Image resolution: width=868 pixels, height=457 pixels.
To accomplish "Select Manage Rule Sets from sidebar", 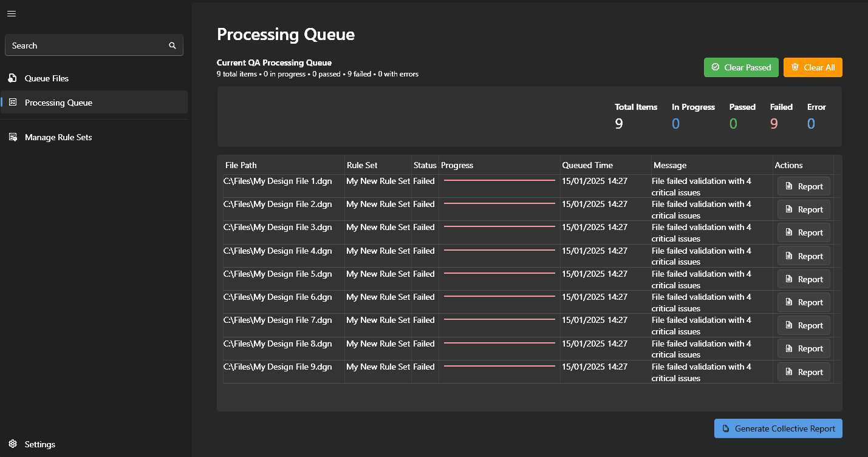I will [58, 137].
